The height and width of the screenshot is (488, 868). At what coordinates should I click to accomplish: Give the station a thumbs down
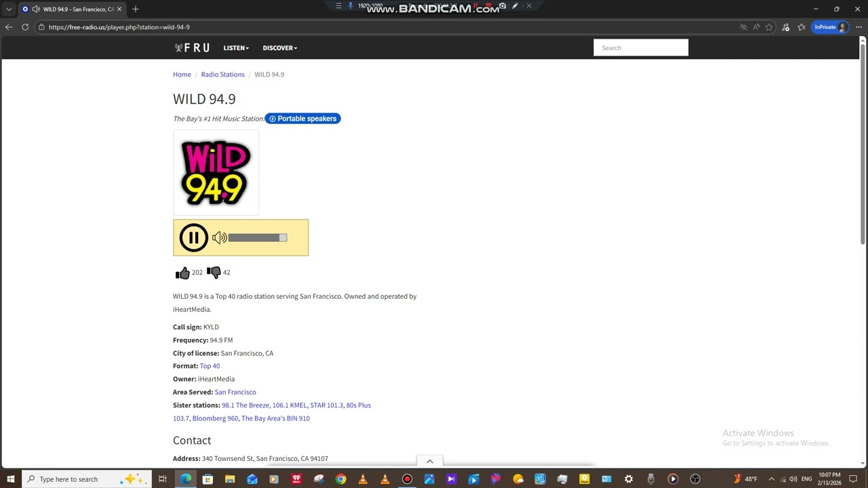pyautogui.click(x=214, y=272)
